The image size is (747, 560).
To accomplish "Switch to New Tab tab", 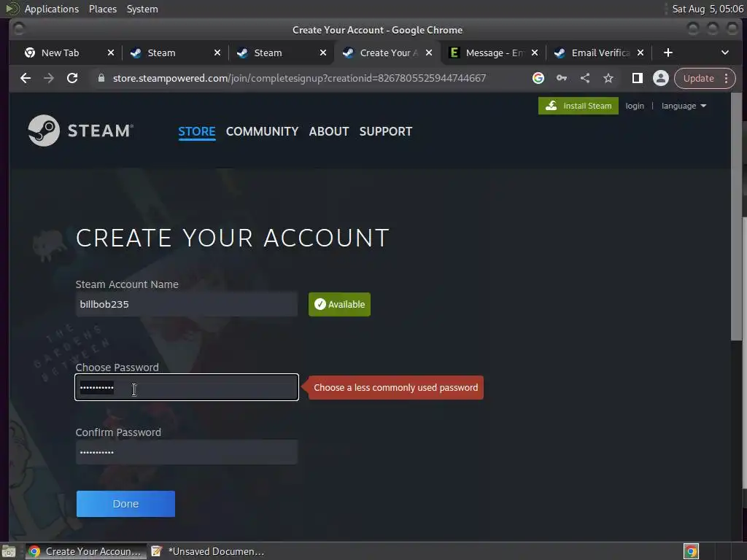I will [60, 52].
